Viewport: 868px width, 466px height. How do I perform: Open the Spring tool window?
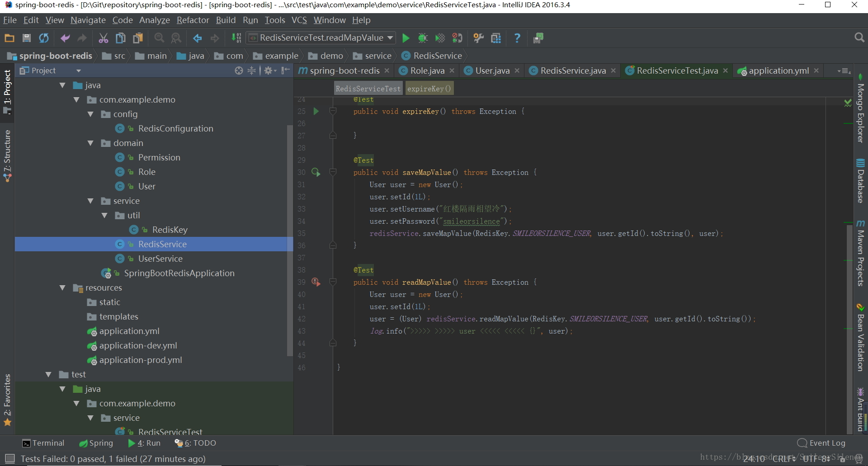click(96, 443)
